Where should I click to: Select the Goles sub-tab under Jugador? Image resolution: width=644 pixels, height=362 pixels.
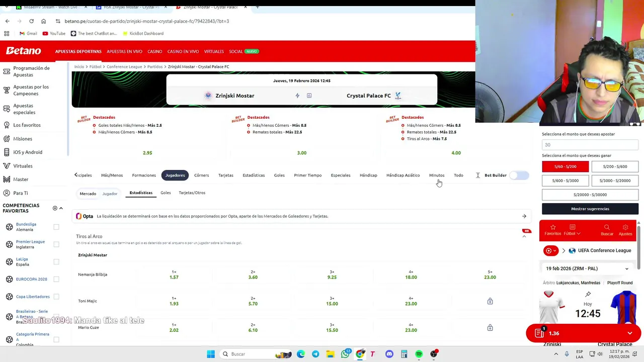[166, 193]
